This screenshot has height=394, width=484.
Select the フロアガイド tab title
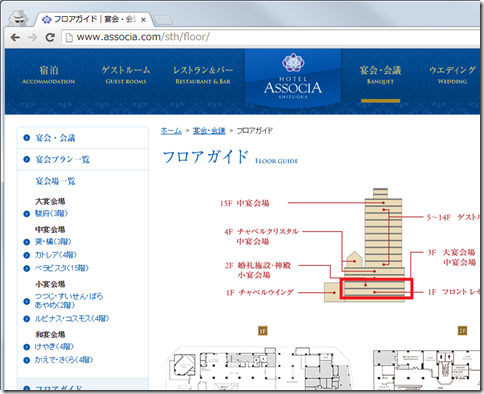(x=94, y=19)
